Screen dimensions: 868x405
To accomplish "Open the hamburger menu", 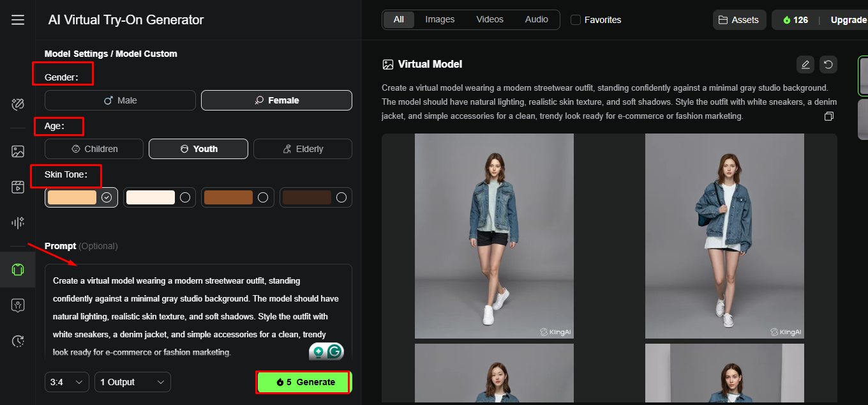I will [x=17, y=20].
